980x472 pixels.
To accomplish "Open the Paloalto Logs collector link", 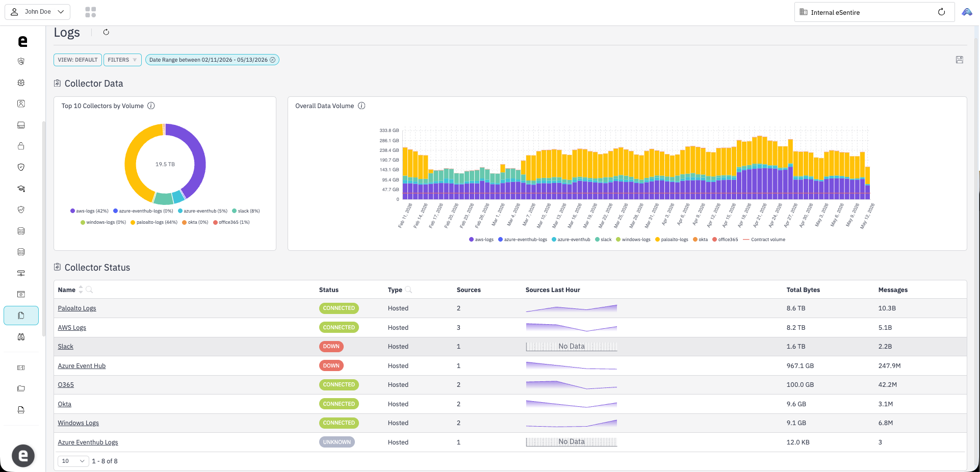I will point(77,308).
